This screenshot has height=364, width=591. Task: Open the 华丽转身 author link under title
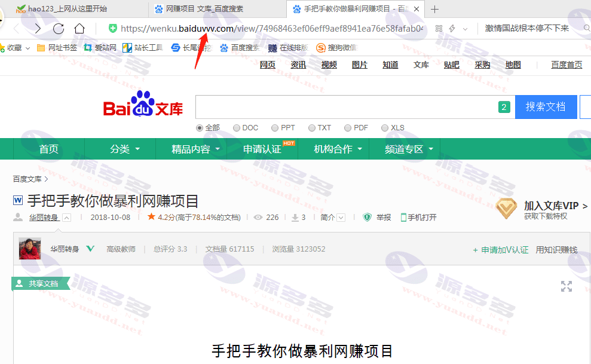click(x=44, y=218)
